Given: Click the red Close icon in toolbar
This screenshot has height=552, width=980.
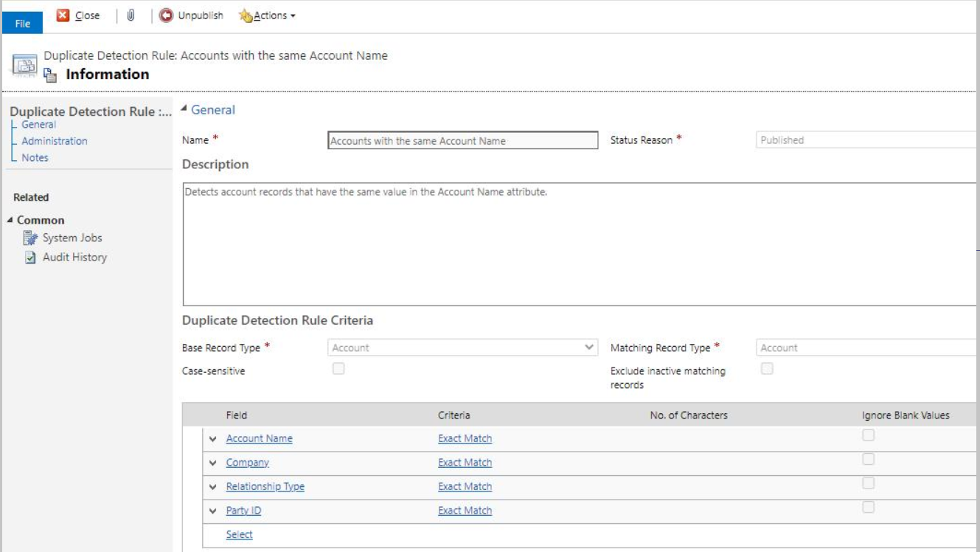Looking at the screenshot, I should [x=63, y=15].
